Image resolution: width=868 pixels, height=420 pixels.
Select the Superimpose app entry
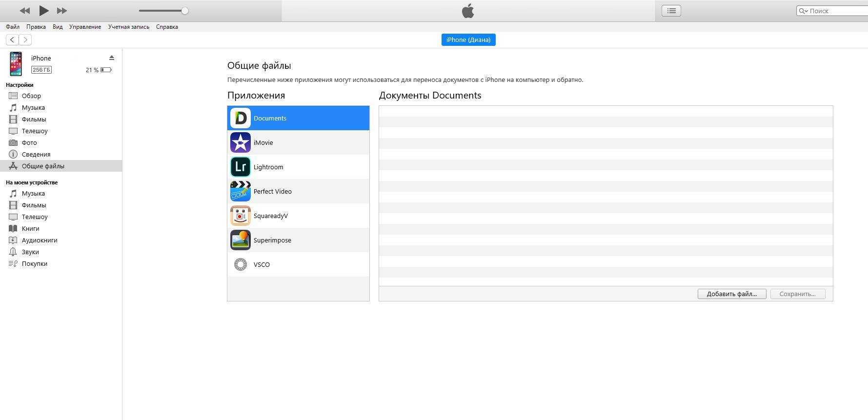point(272,240)
